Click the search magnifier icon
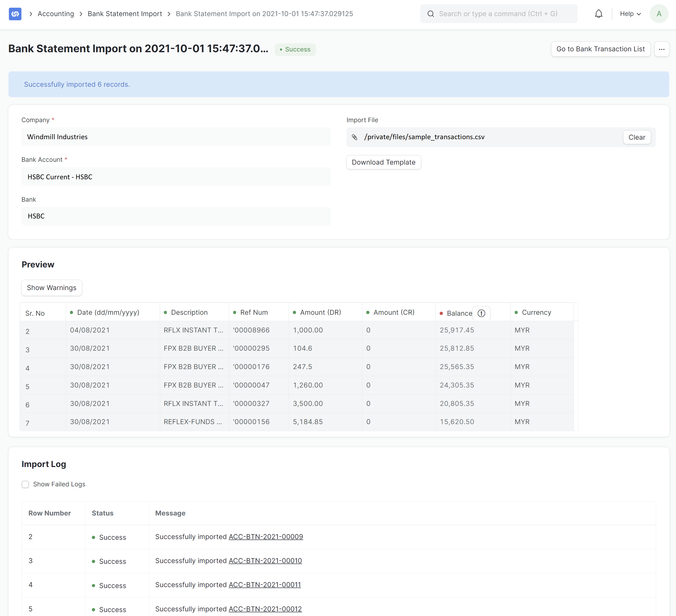676x616 pixels. (431, 14)
